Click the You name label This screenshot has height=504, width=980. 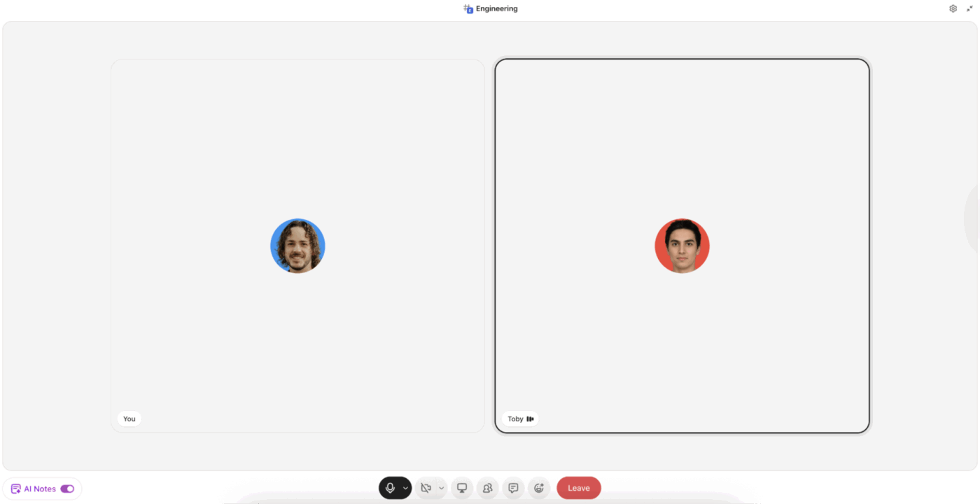pyautogui.click(x=129, y=418)
